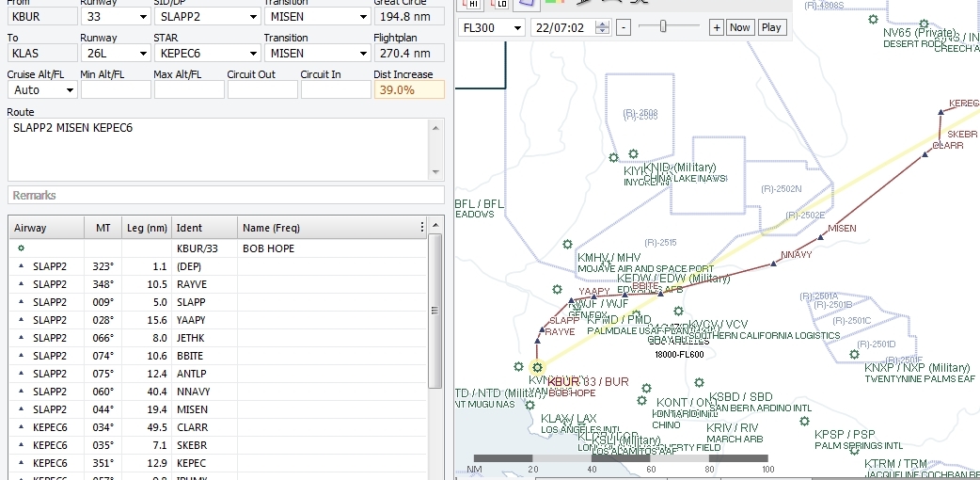Toggle the LO airways map layer
Image resolution: width=980 pixels, height=480 pixels.
tap(498, 3)
